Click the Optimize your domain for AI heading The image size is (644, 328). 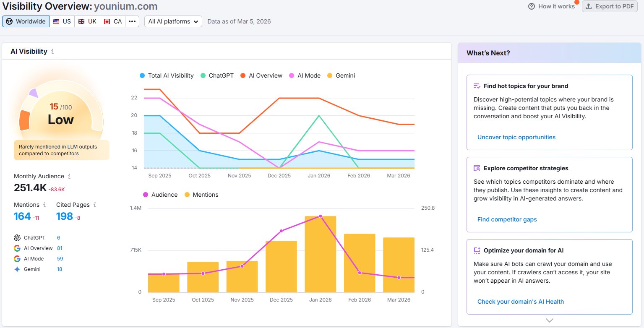pyautogui.click(x=524, y=250)
